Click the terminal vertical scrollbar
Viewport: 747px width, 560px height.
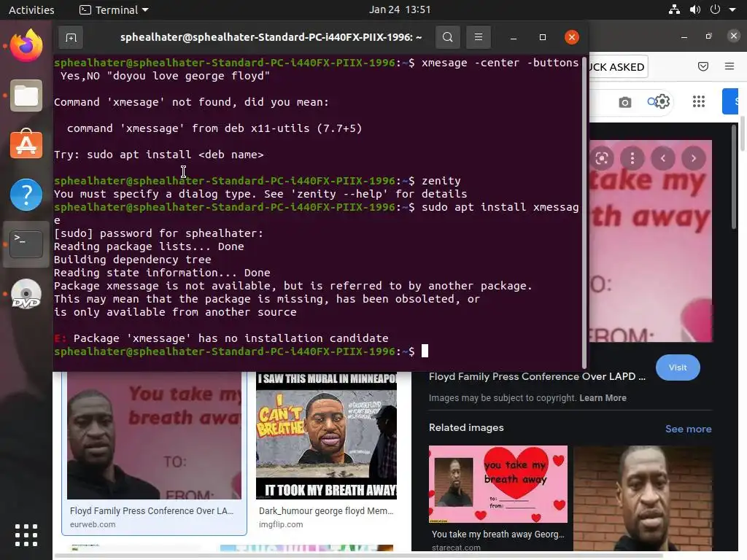584,212
